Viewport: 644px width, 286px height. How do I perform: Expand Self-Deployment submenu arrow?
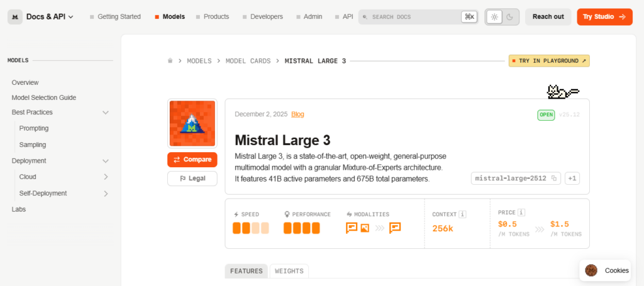click(106, 193)
